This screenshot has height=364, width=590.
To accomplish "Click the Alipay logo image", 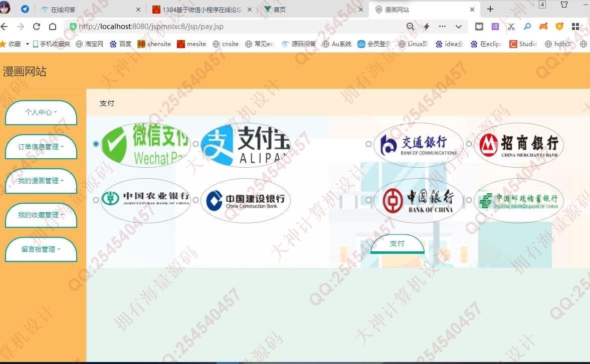I will 246,145.
